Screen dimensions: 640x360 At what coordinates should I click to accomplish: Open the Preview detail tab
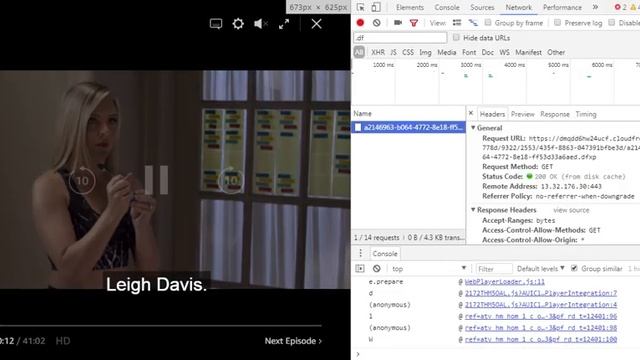(522, 114)
